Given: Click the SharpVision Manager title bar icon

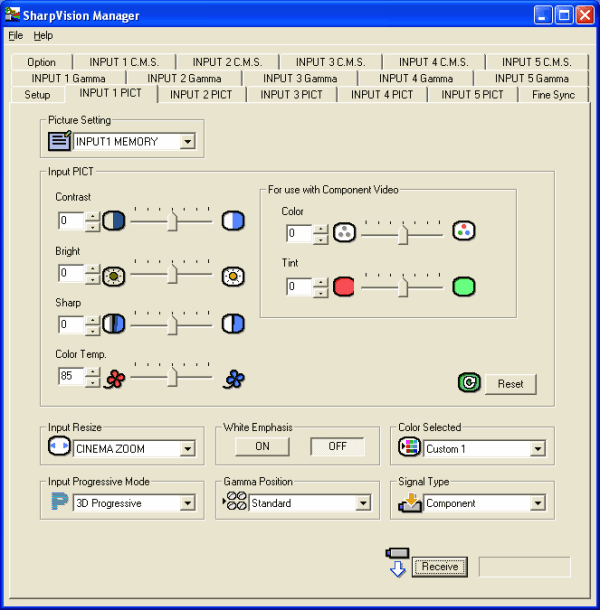Looking at the screenshot, I should [12, 14].
